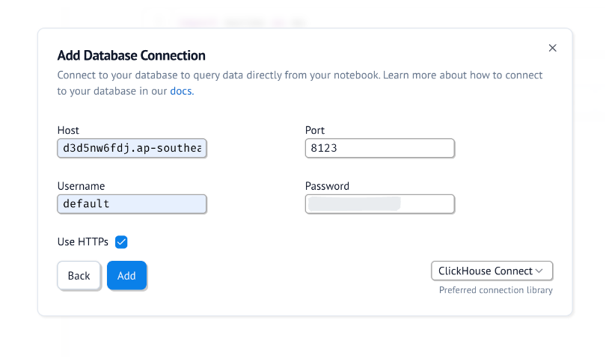Close the Add Database Connection dialog

click(x=553, y=48)
